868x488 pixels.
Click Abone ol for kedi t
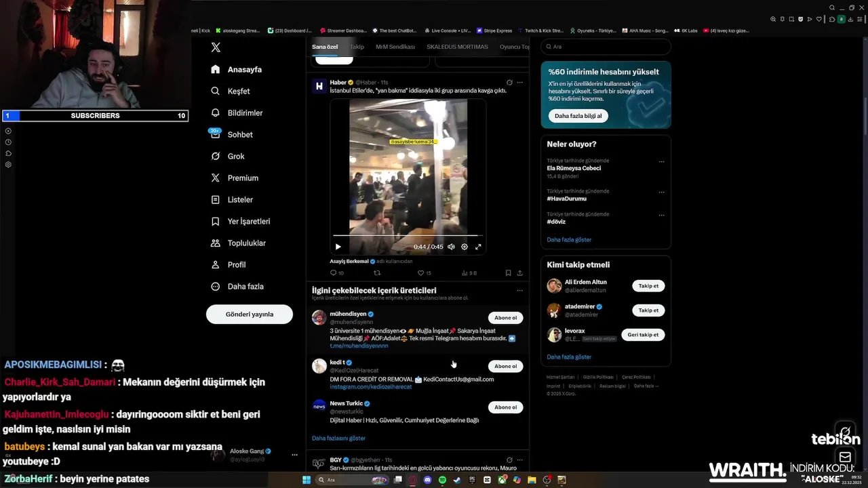506,366
